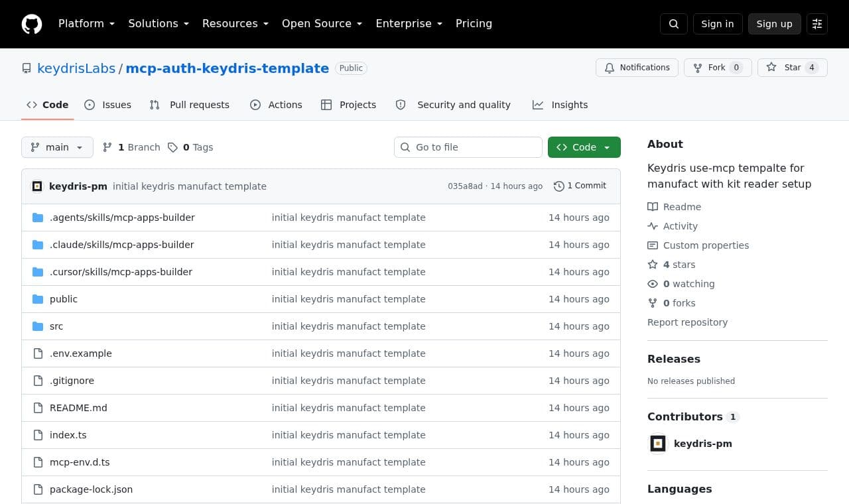
Task: View the 1 Commit history link
Action: coord(580,186)
